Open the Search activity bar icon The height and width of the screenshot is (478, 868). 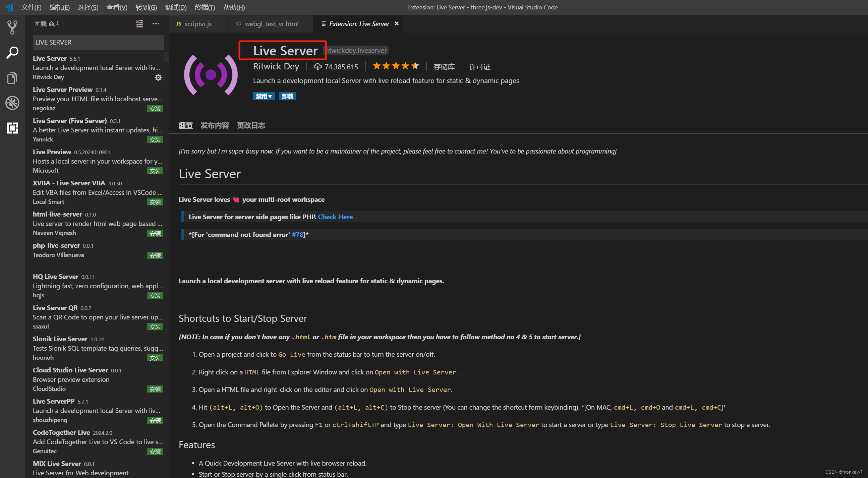tap(12, 53)
